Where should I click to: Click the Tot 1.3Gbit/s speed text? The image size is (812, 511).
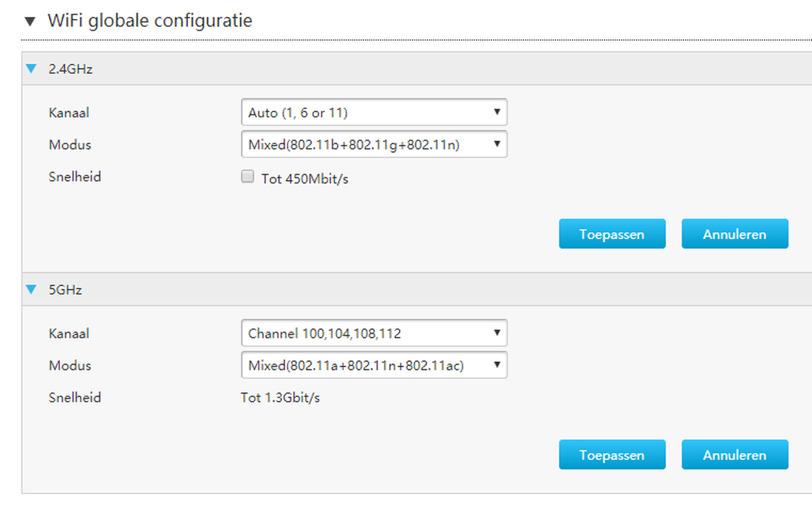coord(280,398)
